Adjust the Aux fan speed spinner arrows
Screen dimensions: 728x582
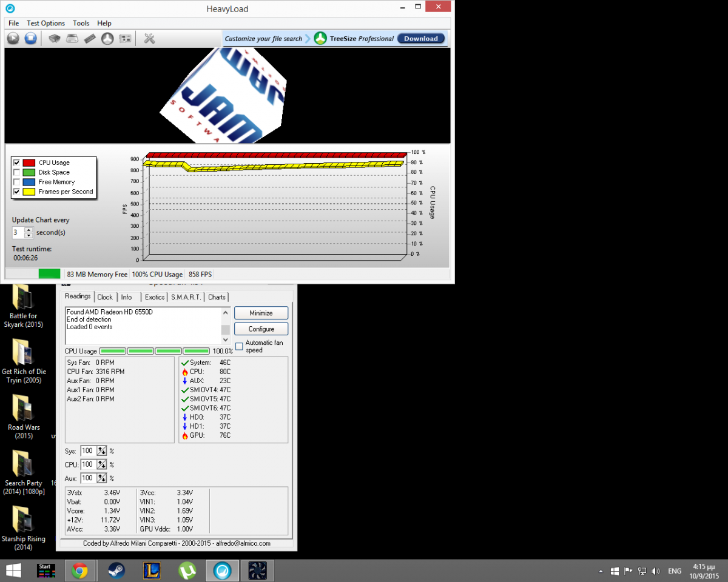pyautogui.click(x=102, y=478)
